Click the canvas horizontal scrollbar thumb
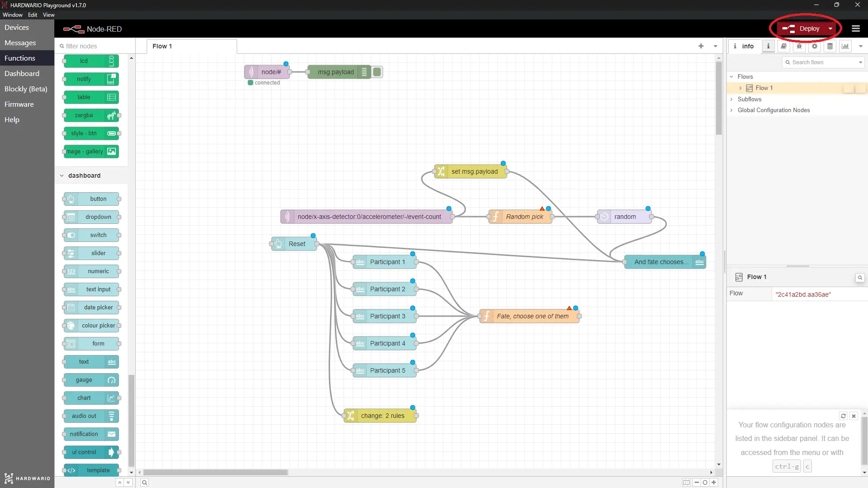The width and height of the screenshot is (868, 488). coord(215,472)
